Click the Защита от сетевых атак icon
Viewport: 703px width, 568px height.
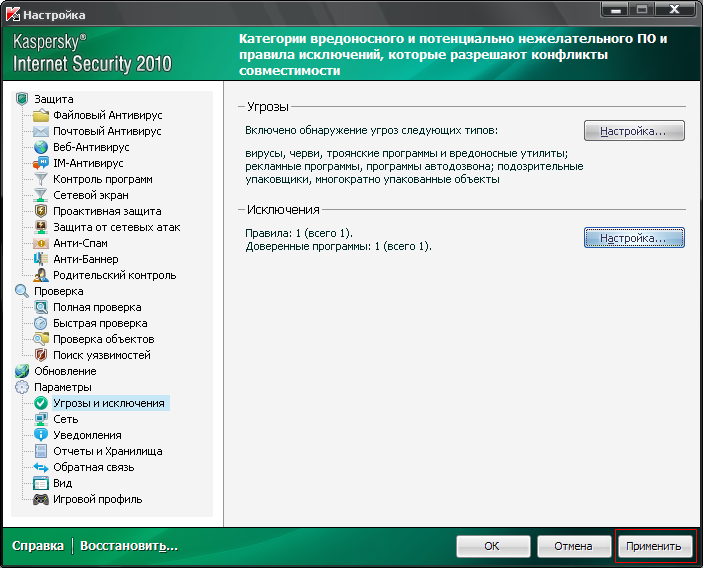tap(41, 227)
